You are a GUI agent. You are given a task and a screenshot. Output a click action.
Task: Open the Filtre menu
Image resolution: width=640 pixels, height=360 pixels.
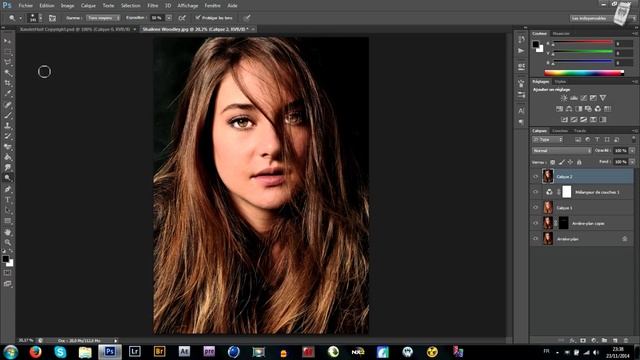click(x=153, y=6)
